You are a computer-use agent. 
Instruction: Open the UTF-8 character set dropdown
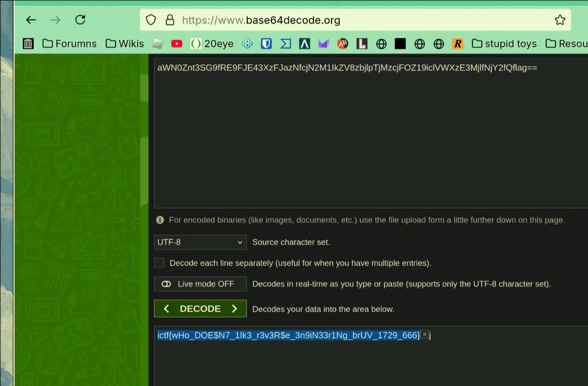coord(200,242)
